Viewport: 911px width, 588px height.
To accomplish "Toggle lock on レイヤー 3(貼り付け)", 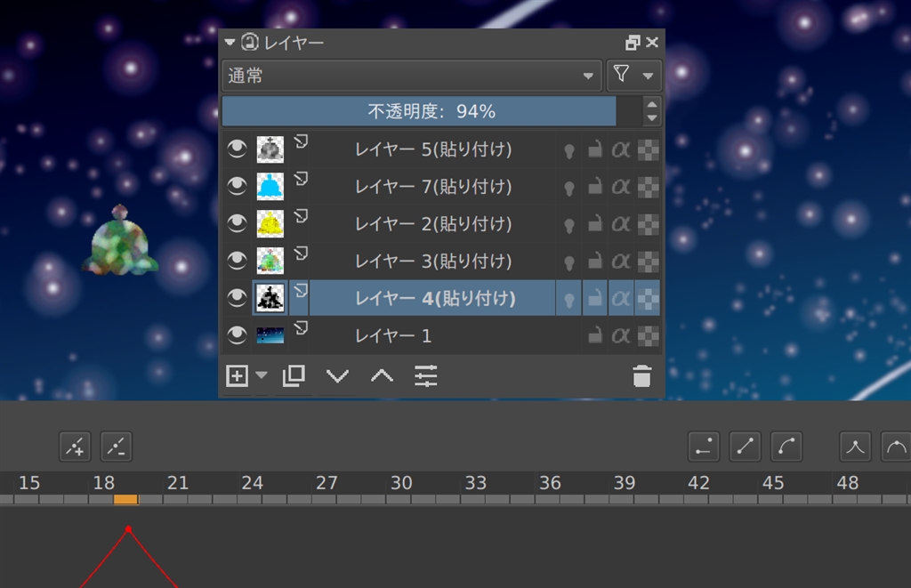I will pos(595,262).
